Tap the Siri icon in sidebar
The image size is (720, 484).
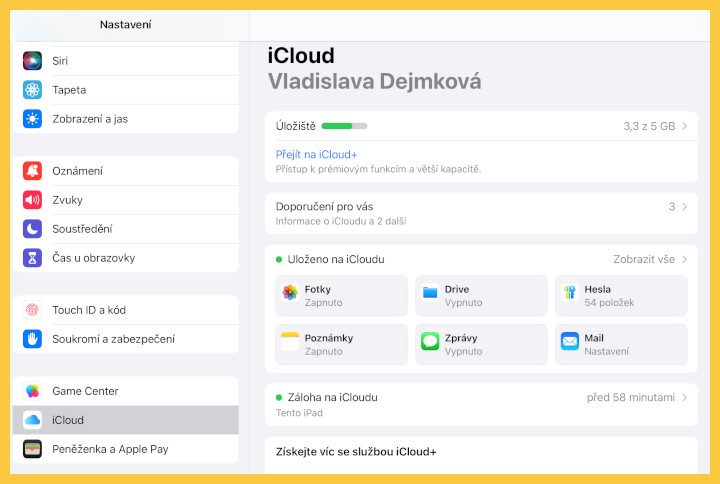[x=33, y=61]
